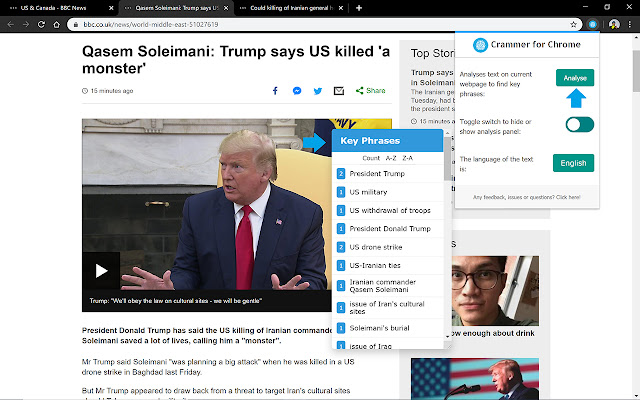Change the text language from English
640x400 pixels.
click(573, 163)
